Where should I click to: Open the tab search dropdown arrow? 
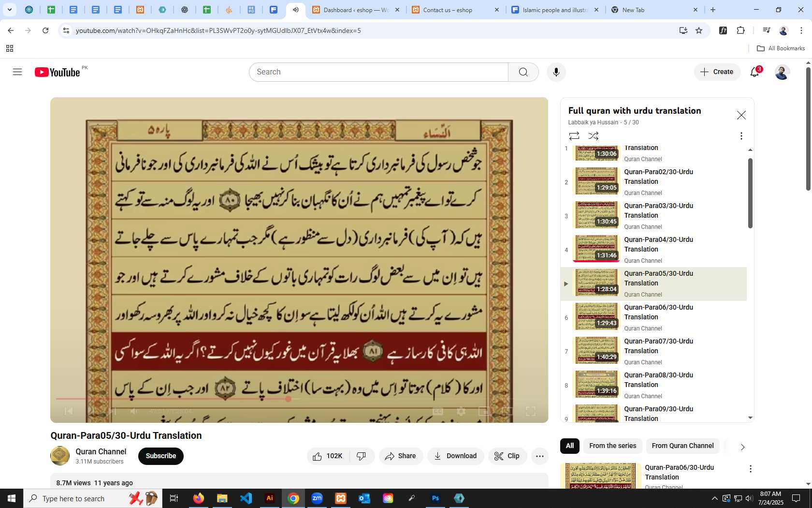click(9, 10)
